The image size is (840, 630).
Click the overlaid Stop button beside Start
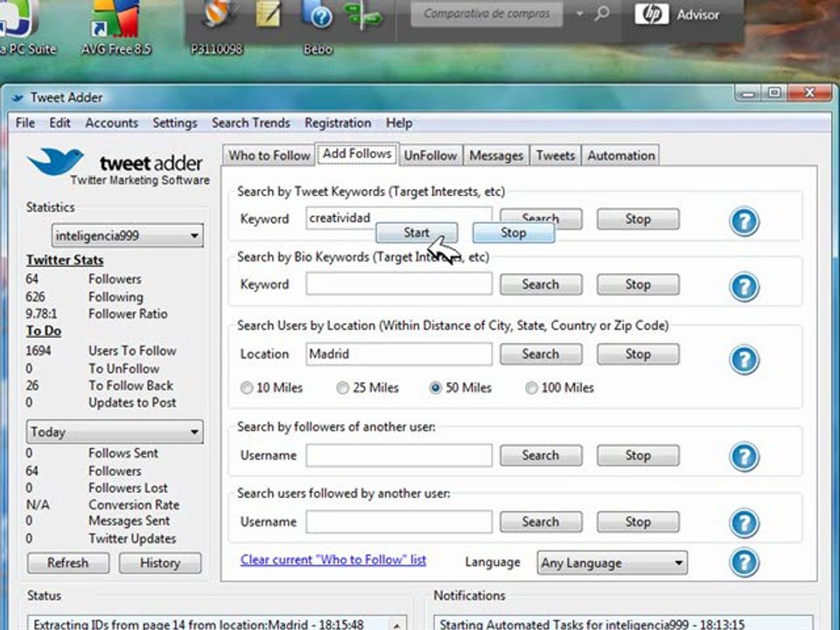point(514,233)
